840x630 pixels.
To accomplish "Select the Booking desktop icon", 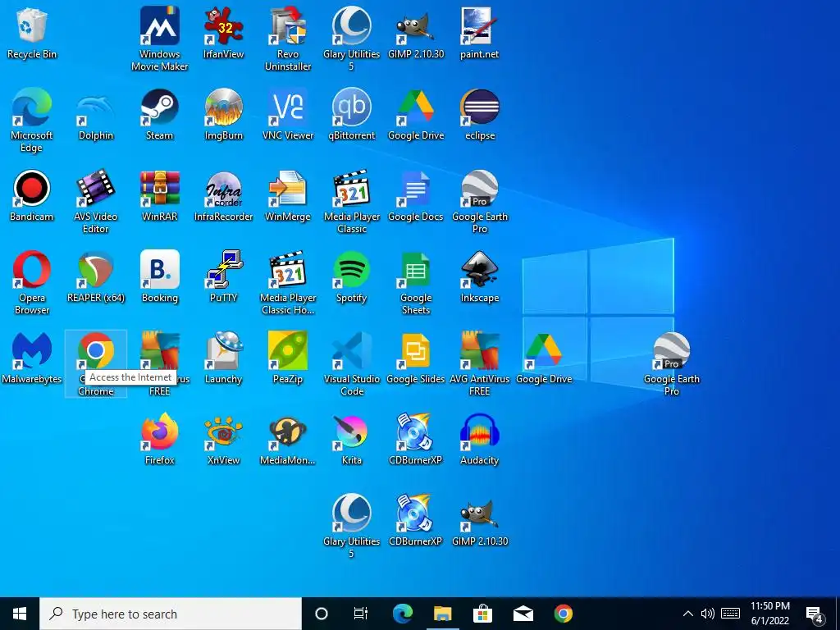I will coord(160,276).
